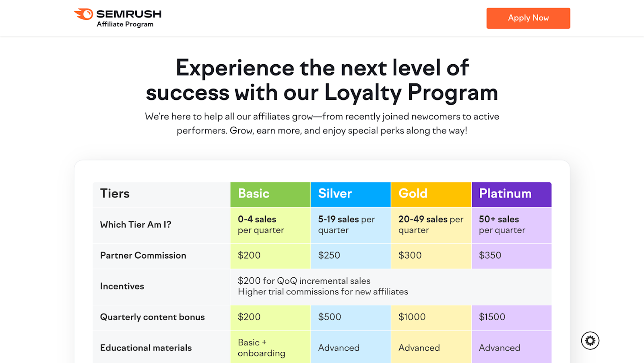Select the Educational materials row label
This screenshot has width=644, height=363.
[146, 348]
